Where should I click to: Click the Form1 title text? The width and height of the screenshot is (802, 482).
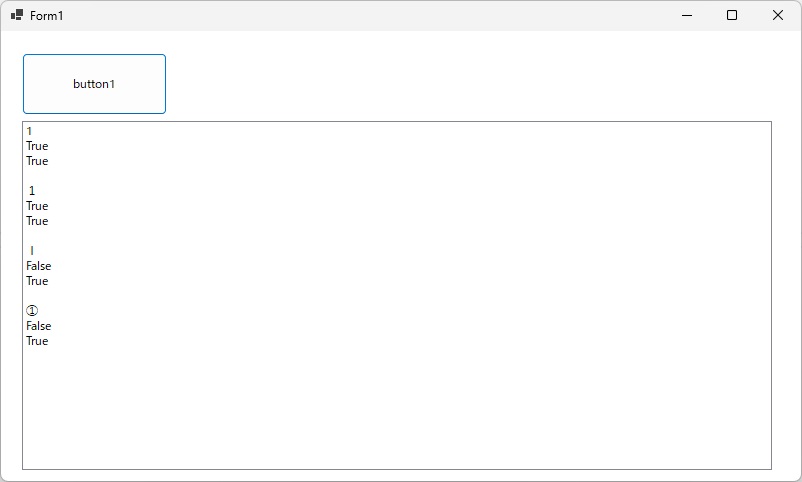(x=47, y=16)
